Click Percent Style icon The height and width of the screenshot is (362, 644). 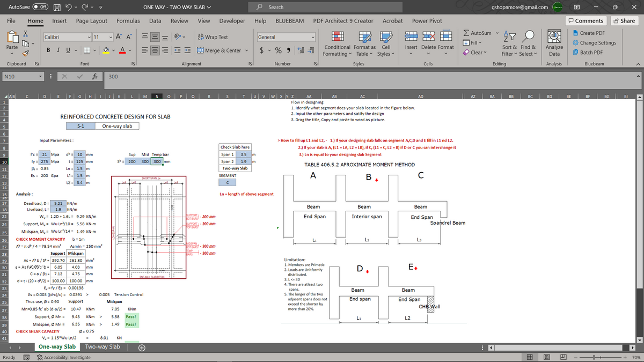point(279,50)
